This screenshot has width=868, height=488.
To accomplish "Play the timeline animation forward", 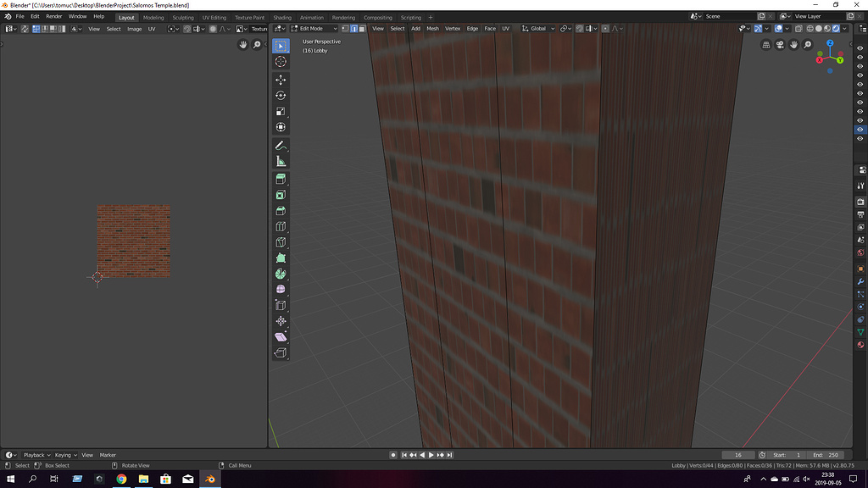I will (431, 455).
